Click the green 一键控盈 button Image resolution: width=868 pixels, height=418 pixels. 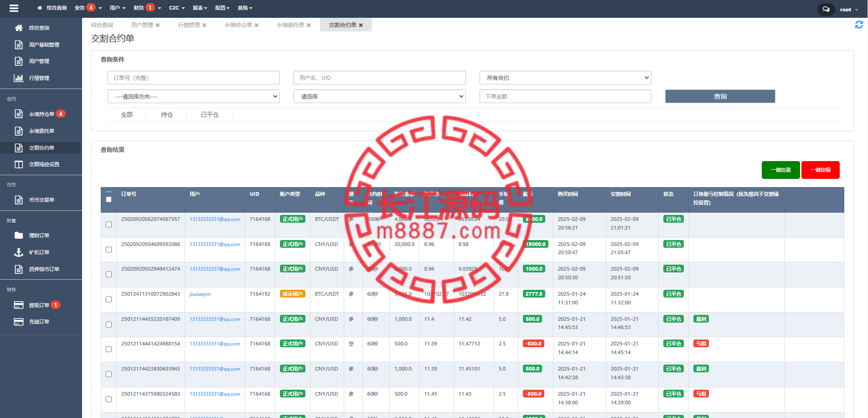coord(781,170)
